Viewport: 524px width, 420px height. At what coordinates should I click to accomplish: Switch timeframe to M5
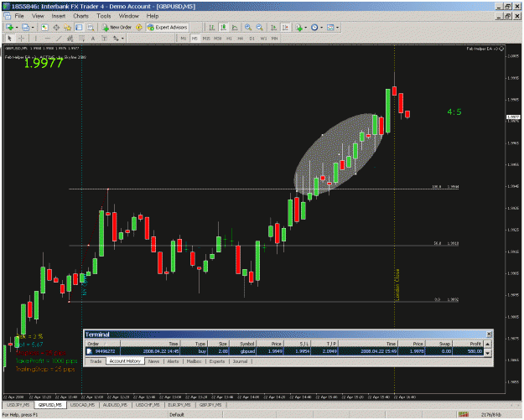pyautogui.click(x=195, y=39)
